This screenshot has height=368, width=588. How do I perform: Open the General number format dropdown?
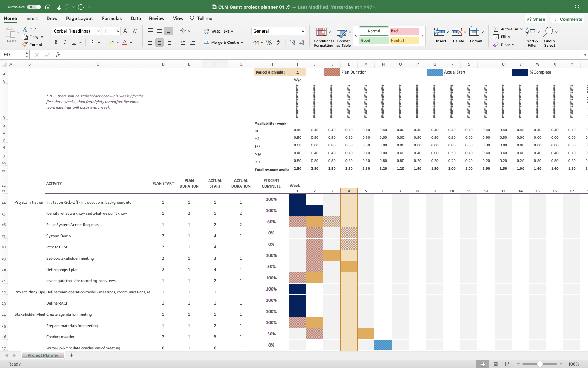[303, 31]
